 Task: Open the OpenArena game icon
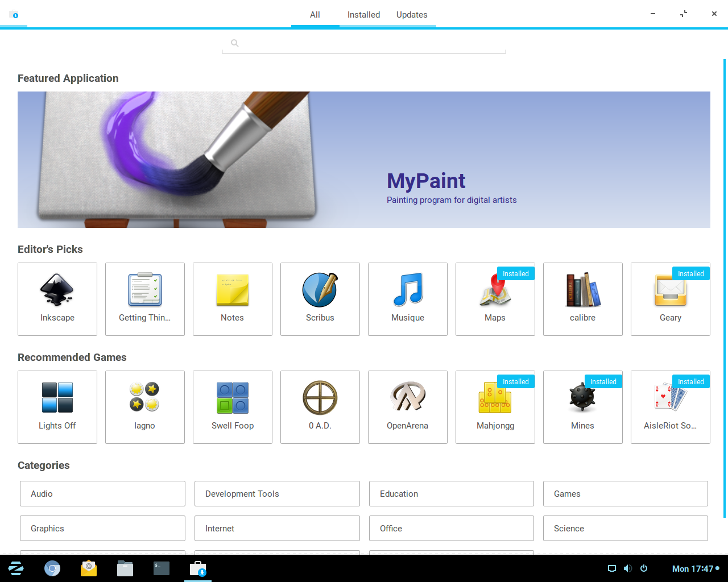point(408,397)
